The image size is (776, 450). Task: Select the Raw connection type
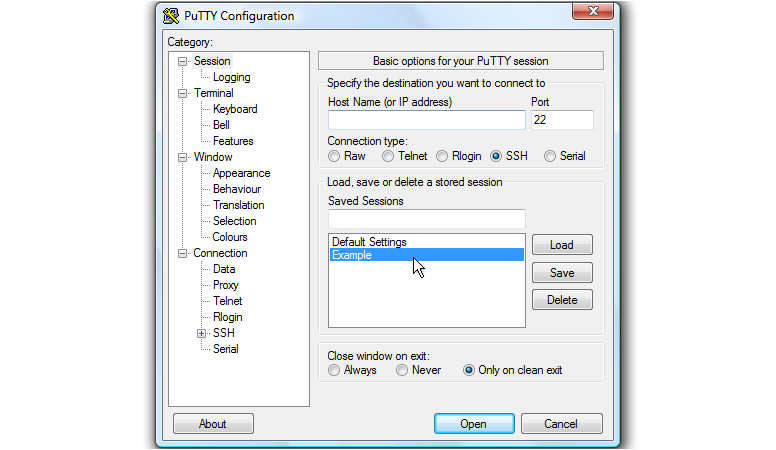[334, 156]
